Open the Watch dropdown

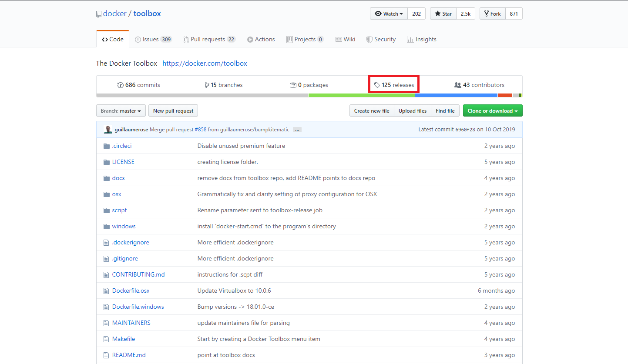click(x=389, y=14)
